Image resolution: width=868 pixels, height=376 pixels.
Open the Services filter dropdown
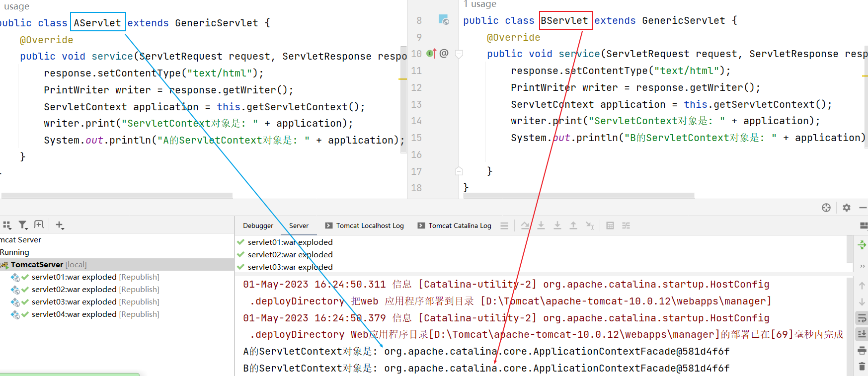pos(23,225)
